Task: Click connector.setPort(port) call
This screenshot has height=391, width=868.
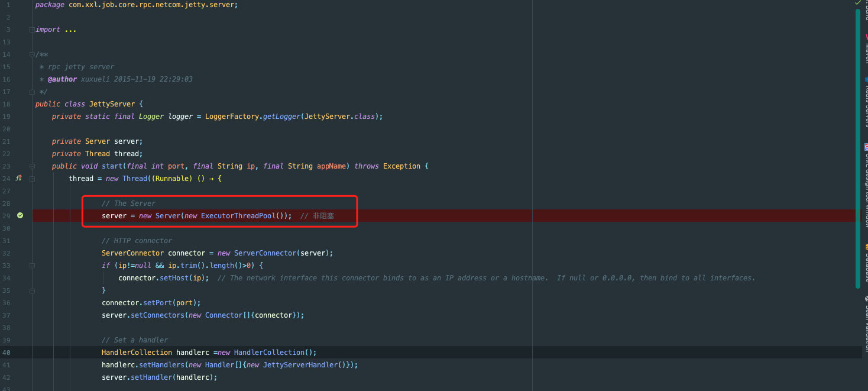Action: coord(151,303)
